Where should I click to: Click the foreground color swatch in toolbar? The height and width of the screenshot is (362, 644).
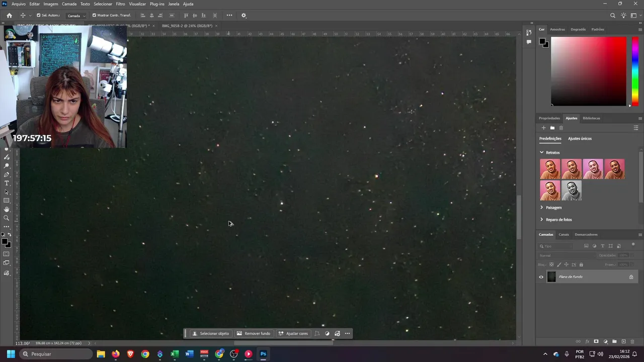pyautogui.click(x=5, y=242)
